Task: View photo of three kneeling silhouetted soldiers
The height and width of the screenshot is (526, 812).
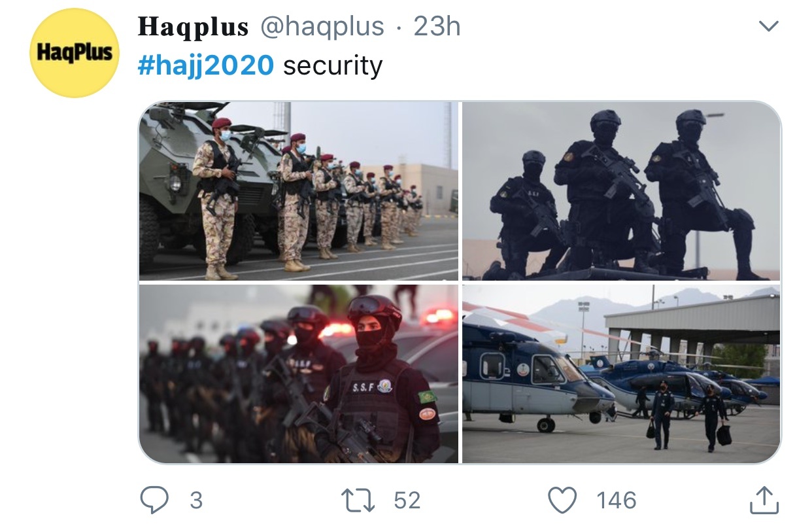Action: tap(621, 191)
